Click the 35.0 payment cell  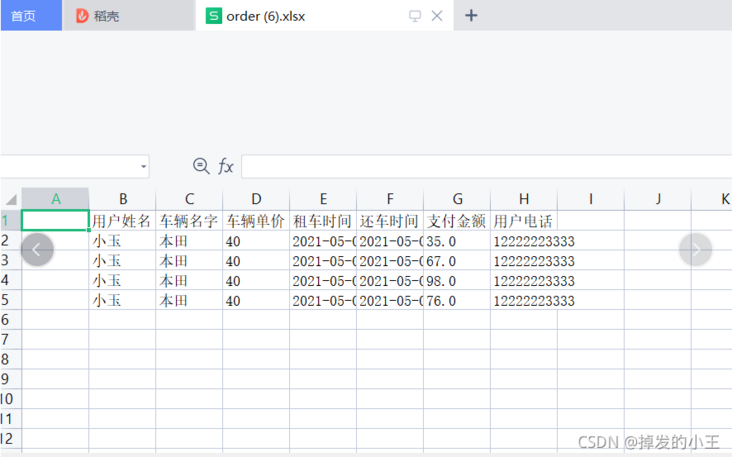pos(457,241)
